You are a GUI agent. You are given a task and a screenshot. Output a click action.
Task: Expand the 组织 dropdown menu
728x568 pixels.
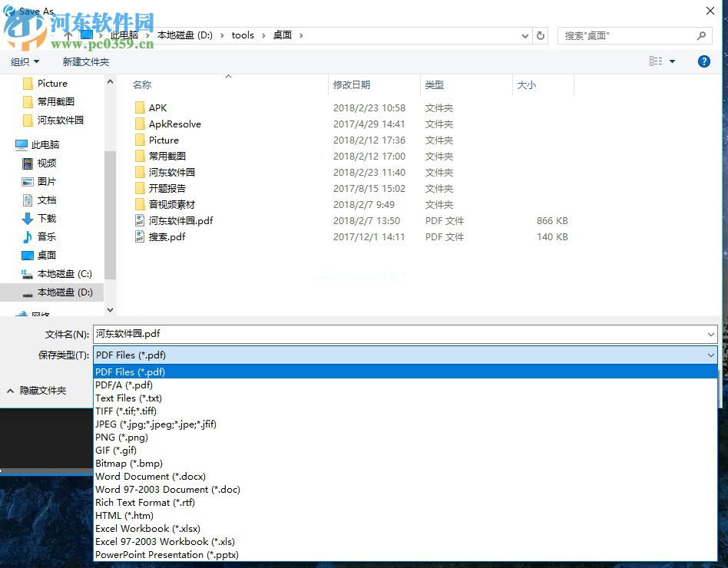pos(25,61)
